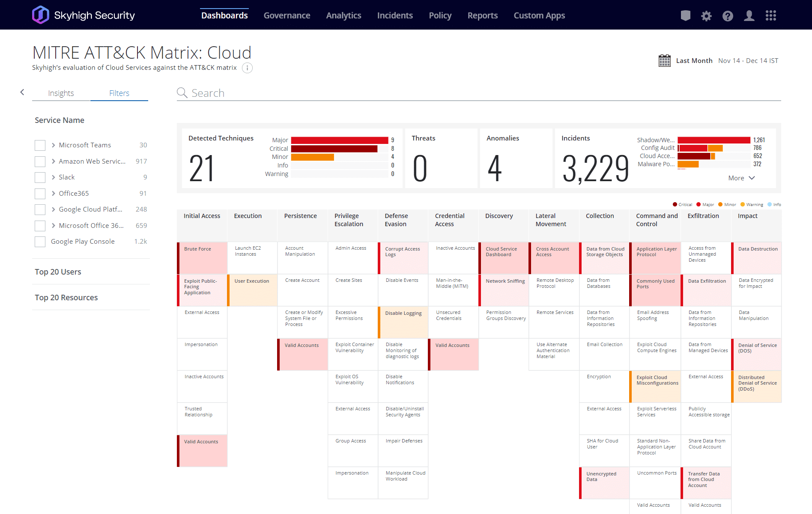Expand More in Incidents panel
This screenshot has height=514, width=812.
(x=741, y=178)
